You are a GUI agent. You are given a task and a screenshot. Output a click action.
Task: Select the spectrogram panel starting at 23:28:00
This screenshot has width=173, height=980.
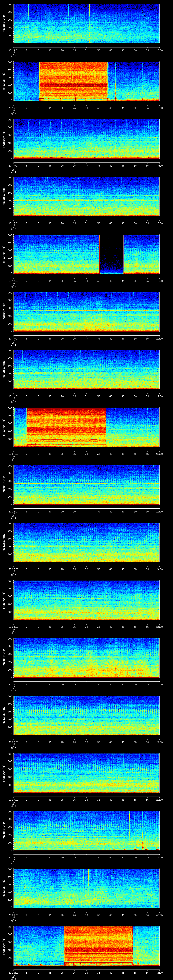[87, 831]
